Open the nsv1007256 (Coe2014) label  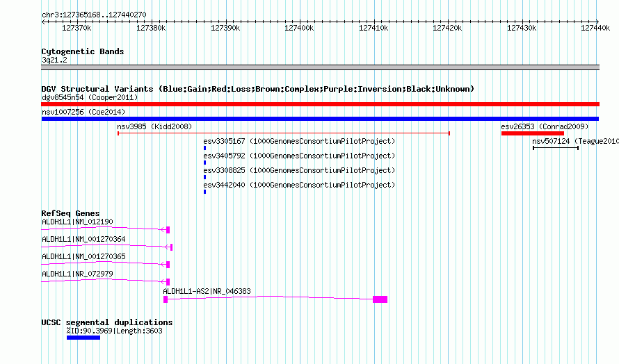tap(83, 112)
